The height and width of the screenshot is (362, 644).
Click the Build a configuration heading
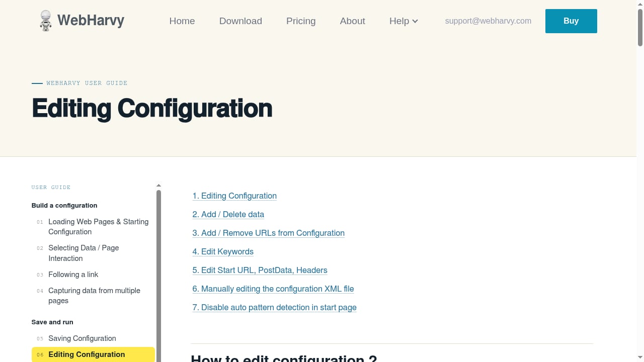(x=64, y=206)
